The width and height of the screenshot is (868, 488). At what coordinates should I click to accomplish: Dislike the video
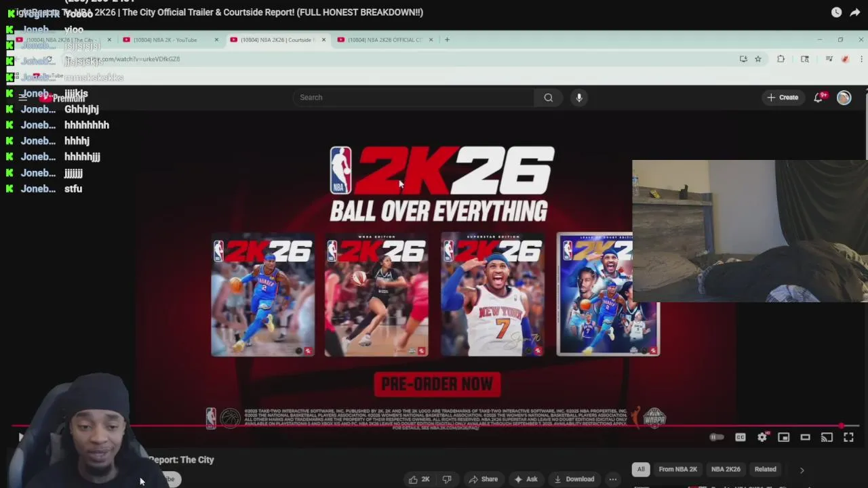447,479
